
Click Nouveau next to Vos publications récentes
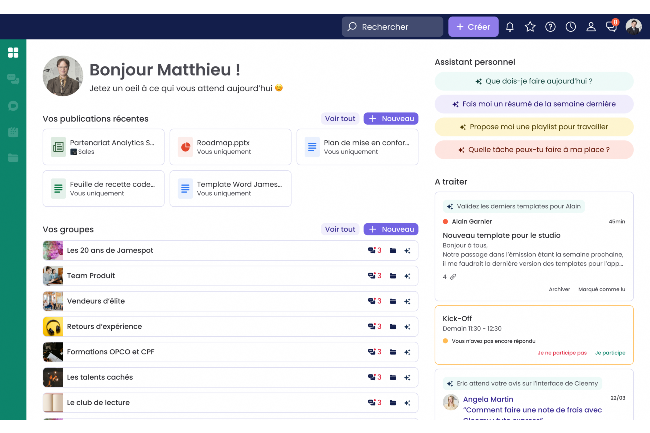tap(390, 119)
